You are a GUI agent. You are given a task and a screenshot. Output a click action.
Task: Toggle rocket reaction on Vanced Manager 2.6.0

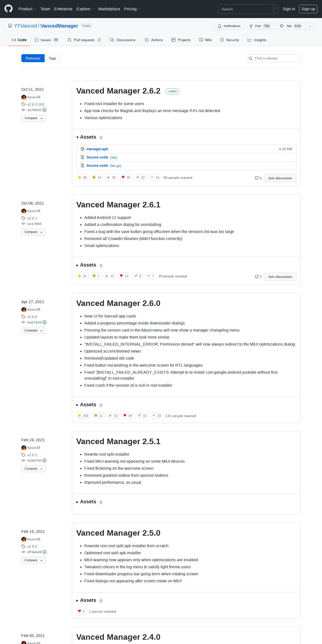[x=142, y=416]
